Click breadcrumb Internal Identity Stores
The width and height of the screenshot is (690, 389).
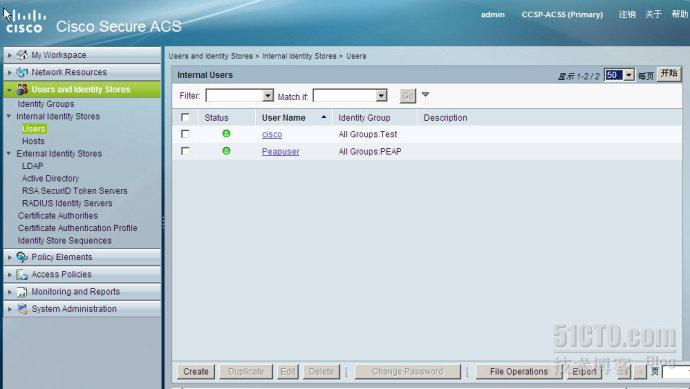[x=299, y=56]
